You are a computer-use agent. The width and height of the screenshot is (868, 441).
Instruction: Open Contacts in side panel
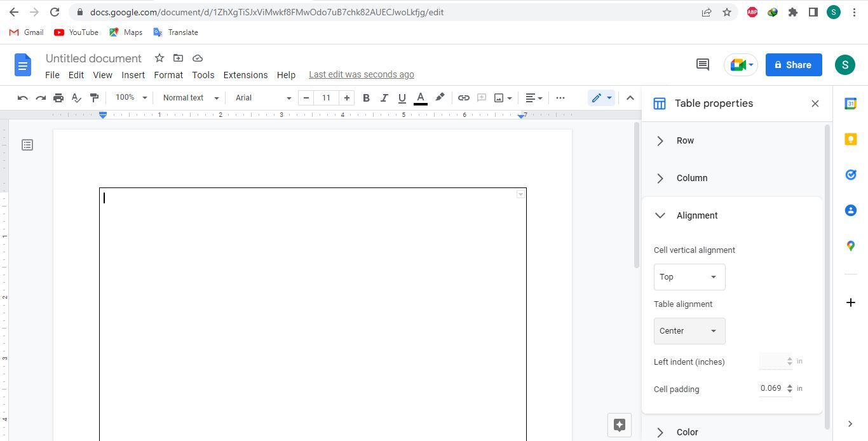tap(850, 210)
